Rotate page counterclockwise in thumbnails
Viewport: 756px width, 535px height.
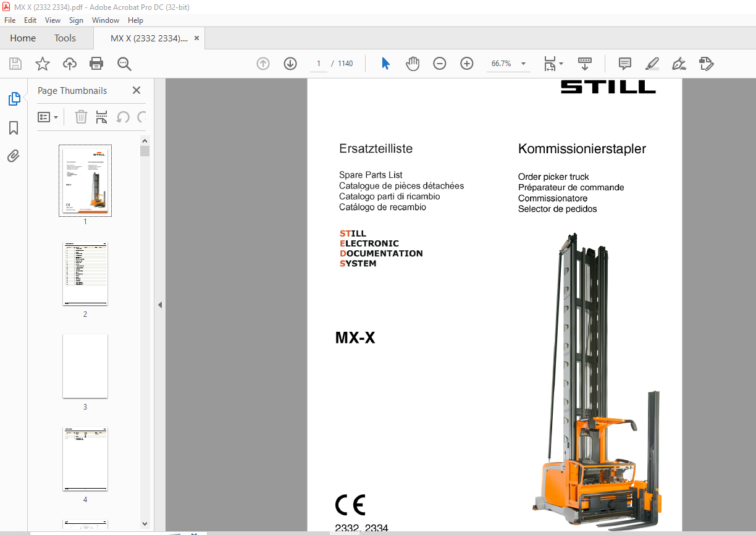tap(123, 117)
